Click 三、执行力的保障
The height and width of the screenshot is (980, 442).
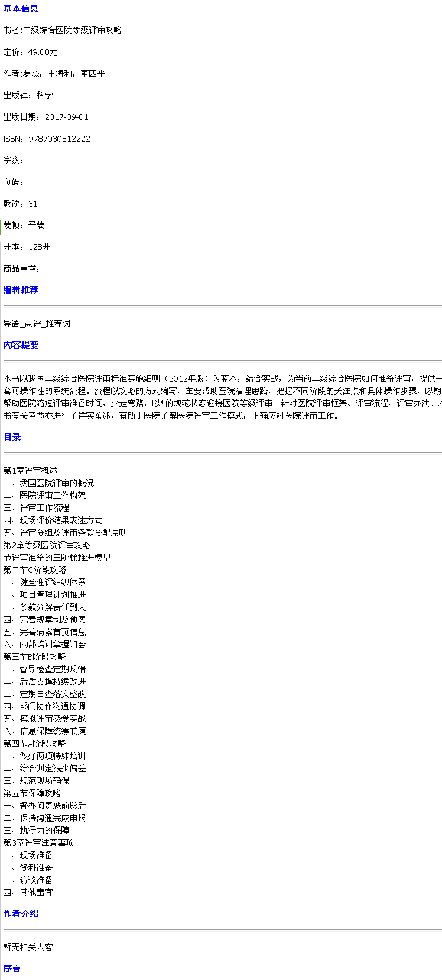click(37, 831)
